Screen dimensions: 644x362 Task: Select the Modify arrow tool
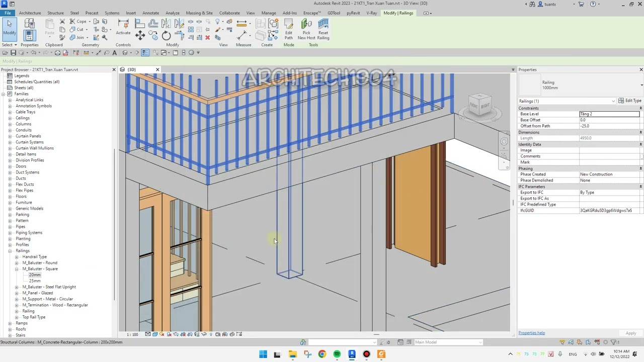click(9, 29)
